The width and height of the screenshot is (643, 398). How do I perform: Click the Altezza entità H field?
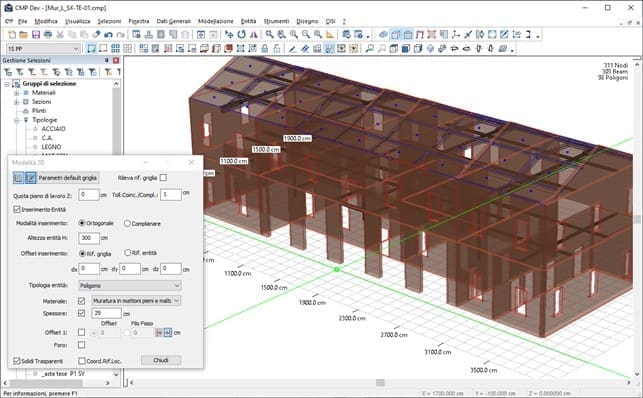(89, 238)
